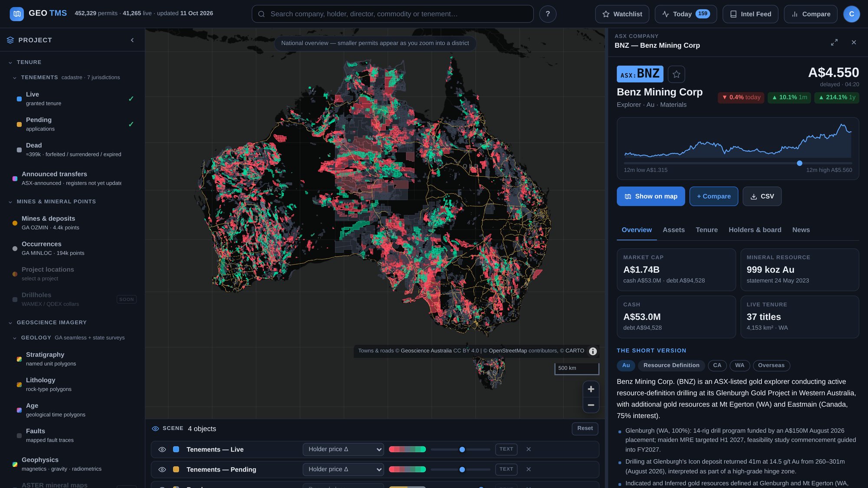Toggle TEXT labels for Tenements — Live
Screen dimensions: 868x488
pyautogui.click(x=506, y=449)
